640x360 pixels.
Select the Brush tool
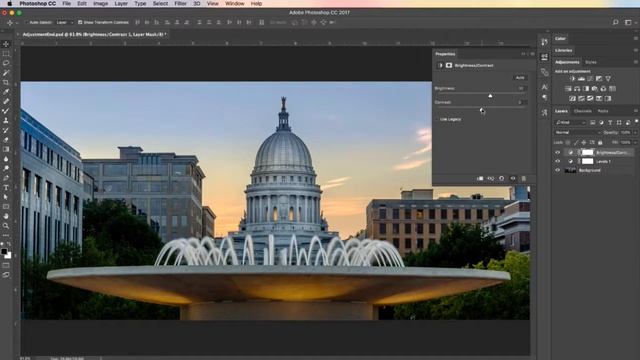point(6,111)
